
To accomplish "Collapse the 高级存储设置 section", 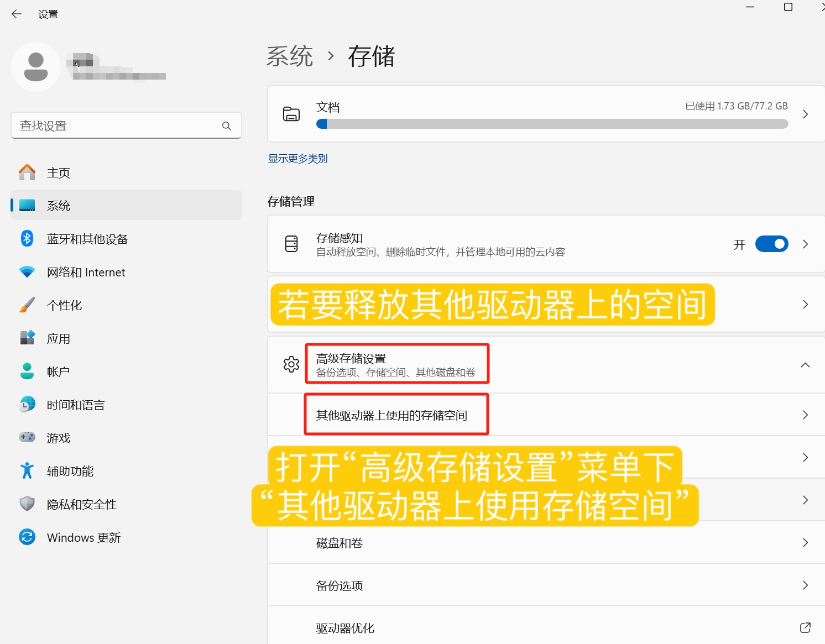I will coord(806,365).
